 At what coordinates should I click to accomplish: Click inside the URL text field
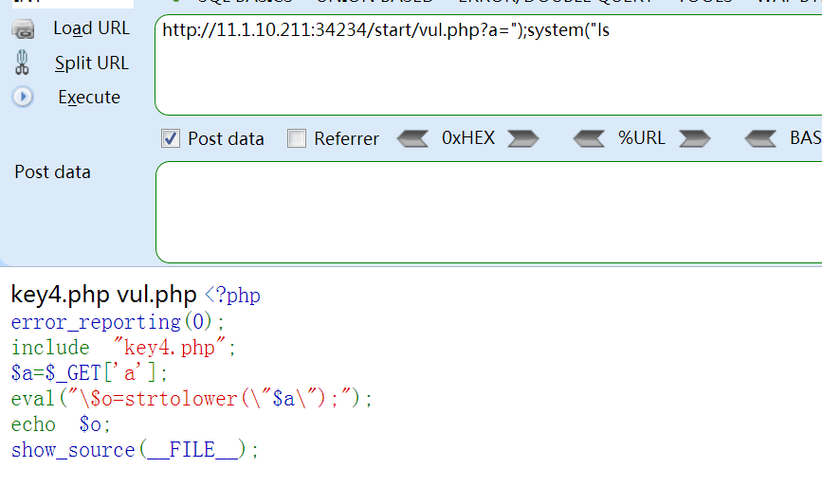point(488,65)
